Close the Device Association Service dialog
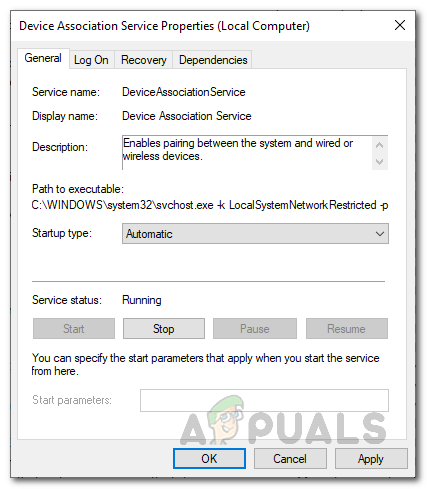This screenshot has height=489, width=427. pyautogui.click(x=400, y=25)
